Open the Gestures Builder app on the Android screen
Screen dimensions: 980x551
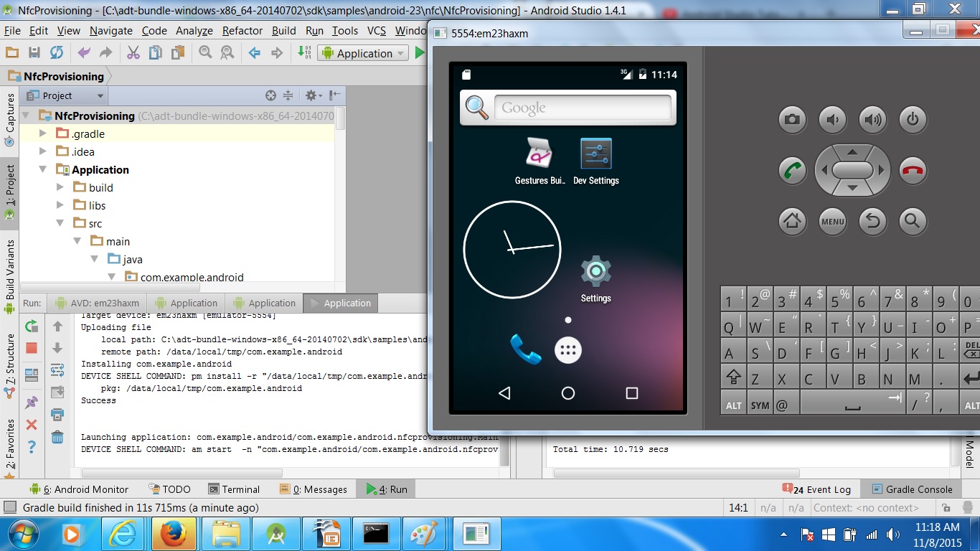click(x=540, y=161)
